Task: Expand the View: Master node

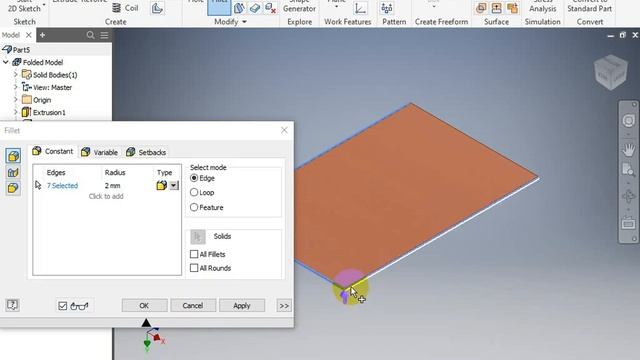Action: pos(16,87)
